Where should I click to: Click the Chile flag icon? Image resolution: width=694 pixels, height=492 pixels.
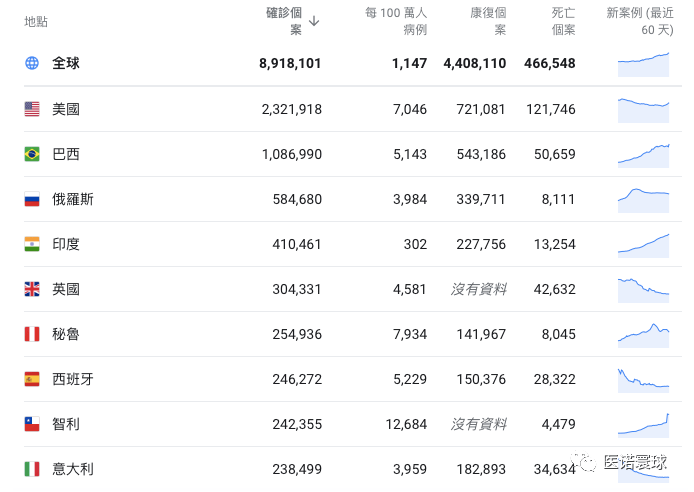pyautogui.click(x=32, y=424)
